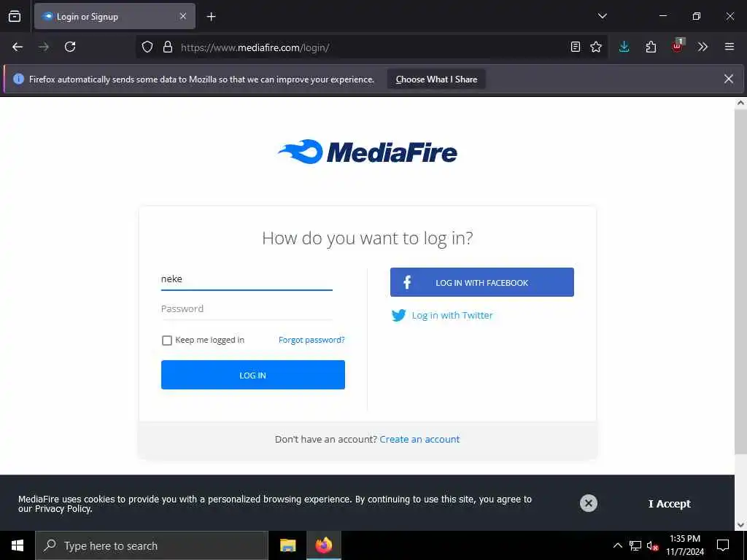Click I Accept on cookie banner

point(669,503)
